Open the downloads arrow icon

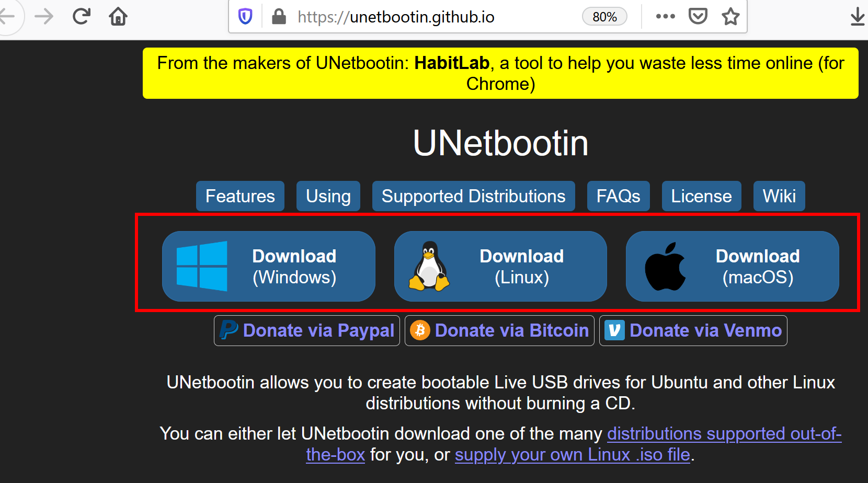pos(858,17)
